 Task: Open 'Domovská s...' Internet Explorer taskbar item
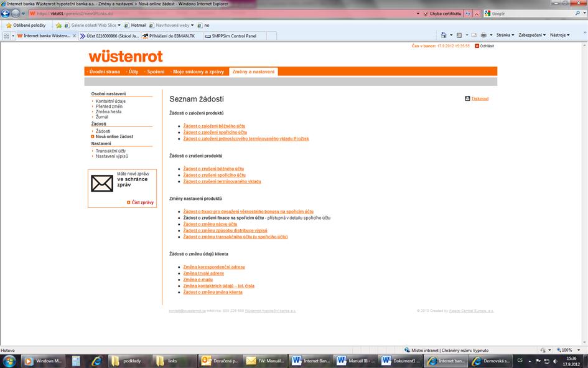(x=490, y=361)
